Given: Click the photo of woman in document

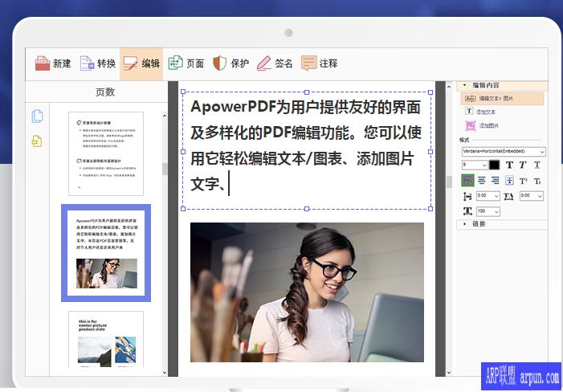Looking at the screenshot, I should coord(307,292).
